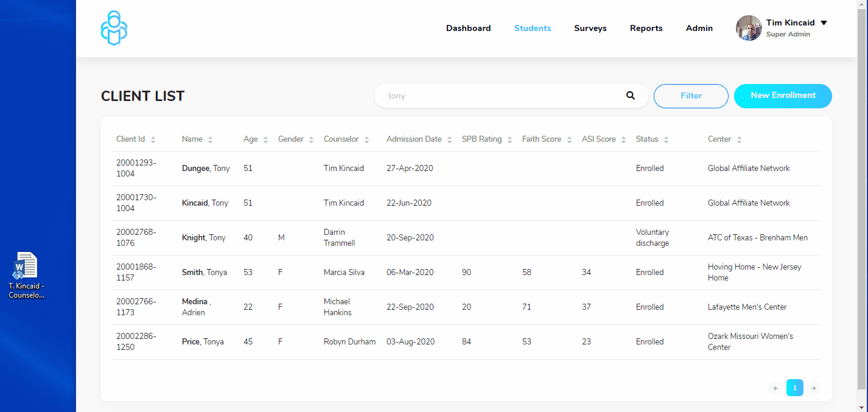Click the app logo icon
This screenshot has width=868, height=412.
(x=114, y=28)
